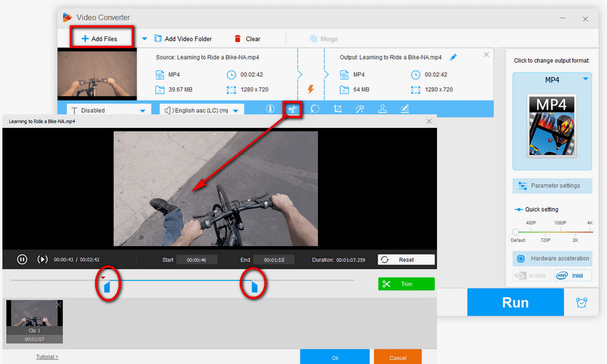Viewport: 607px width, 364px height.
Task: Click the source resolution icon
Action: (x=231, y=90)
